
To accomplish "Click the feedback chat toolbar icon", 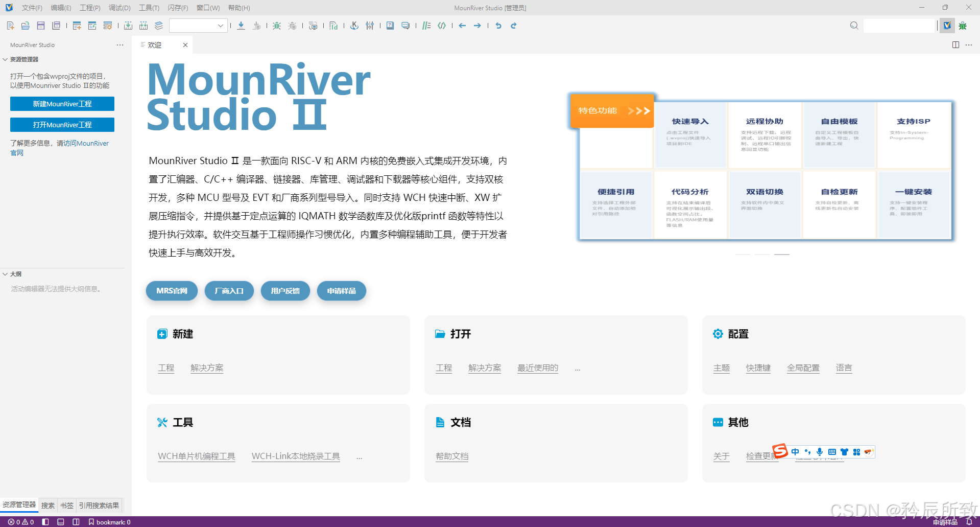I will tap(405, 26).
